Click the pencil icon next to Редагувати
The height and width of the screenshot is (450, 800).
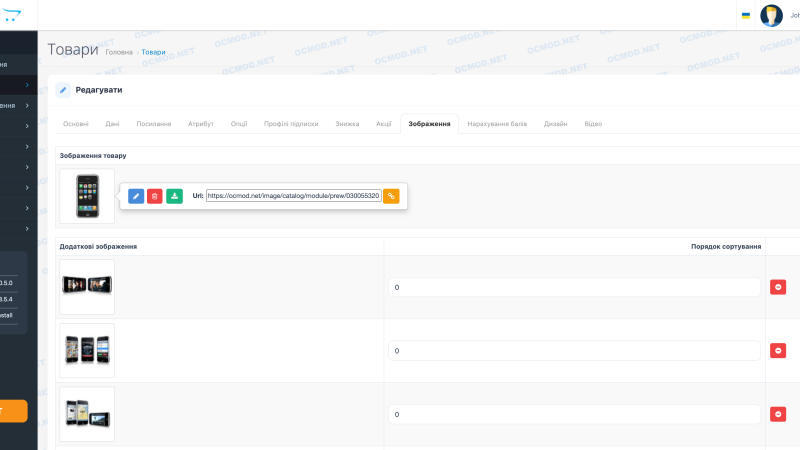tap(63, 90)
